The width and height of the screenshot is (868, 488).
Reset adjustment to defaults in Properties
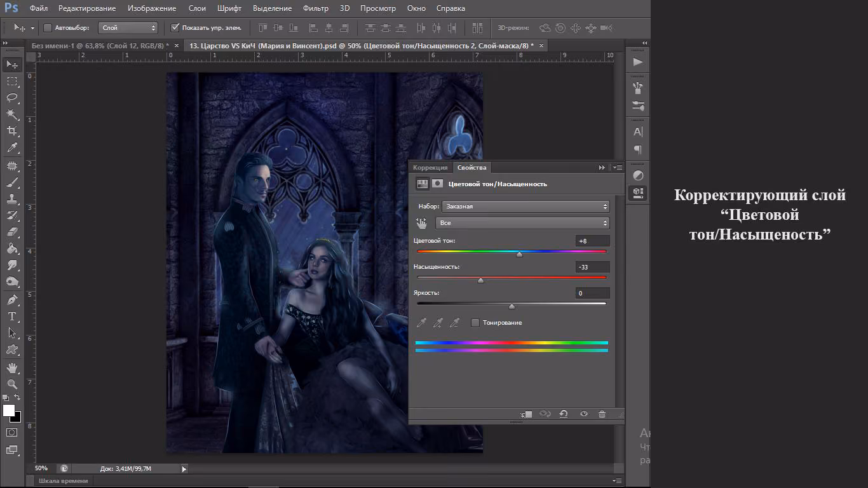pos(563,414)
